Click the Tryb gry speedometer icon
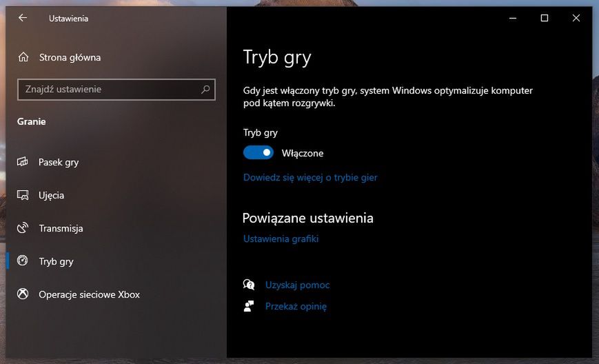The width and height of the screenshot is (599, 364). [x=23, y=261]
